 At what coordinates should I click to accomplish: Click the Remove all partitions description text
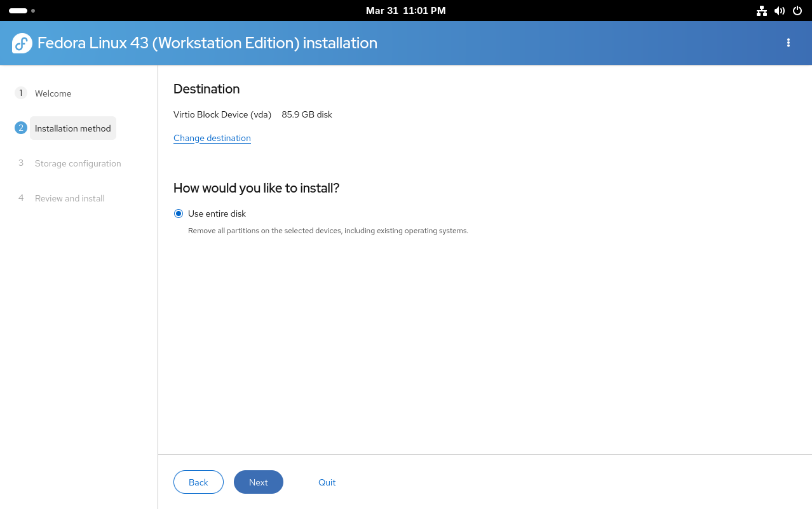point(328,231)
